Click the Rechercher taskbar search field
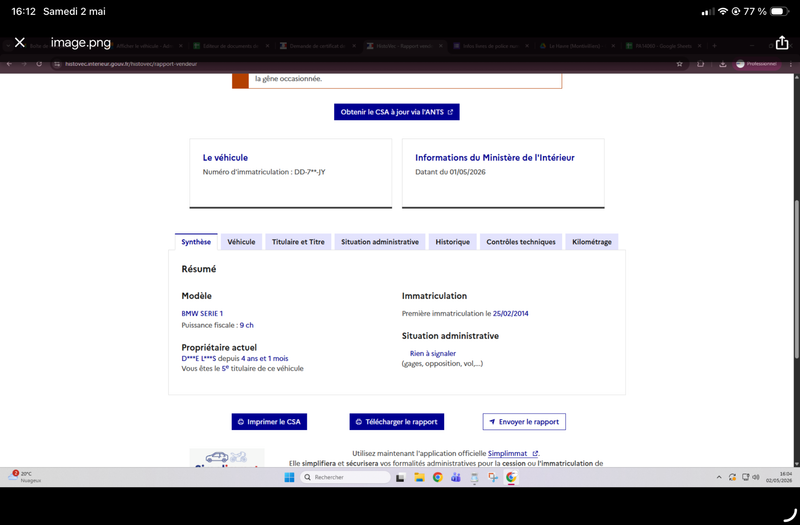800x525 pixels. (345, 478)
